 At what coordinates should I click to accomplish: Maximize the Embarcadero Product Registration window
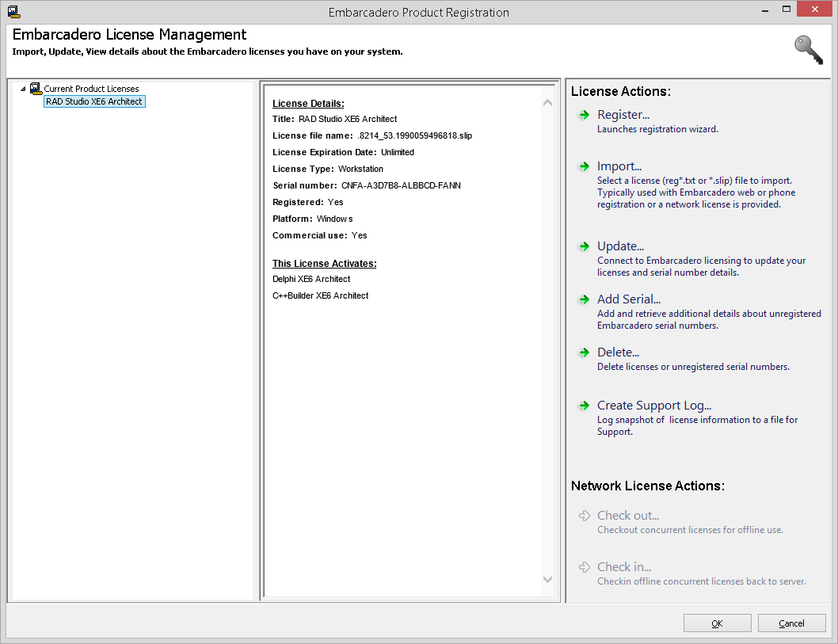click(x=787, y=10)
